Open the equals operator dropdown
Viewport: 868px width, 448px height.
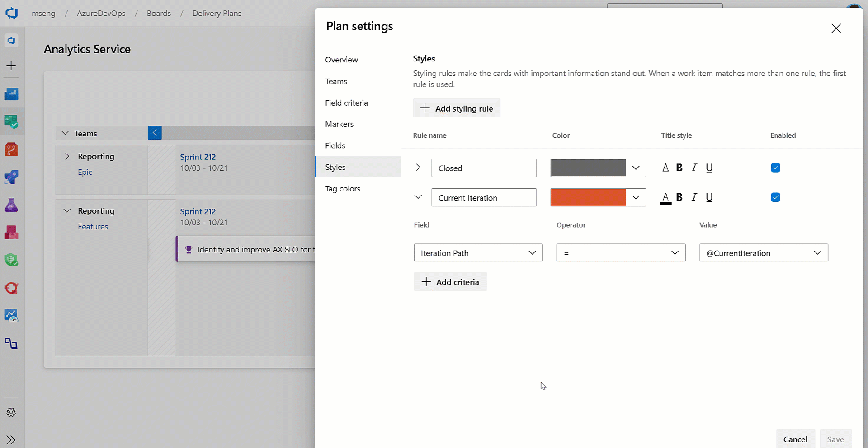click(x=621, y=253)
